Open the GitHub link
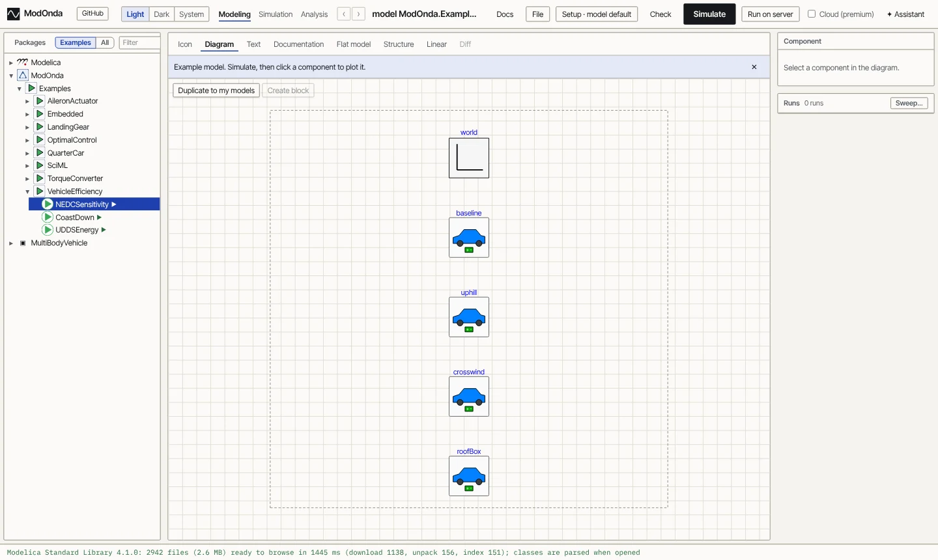 pyautogui.click(x=92, y=14)
